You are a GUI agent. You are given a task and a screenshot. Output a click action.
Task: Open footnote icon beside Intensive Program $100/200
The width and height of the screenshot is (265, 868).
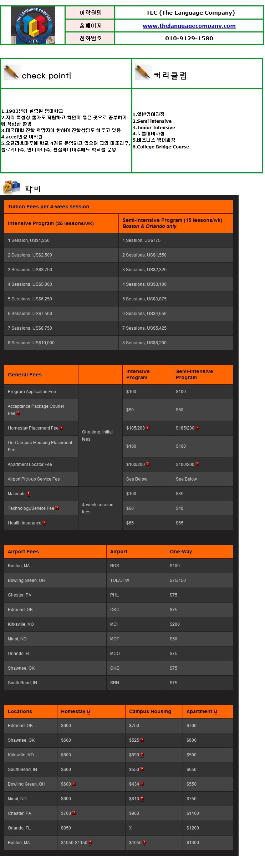(x=148, y=464)
